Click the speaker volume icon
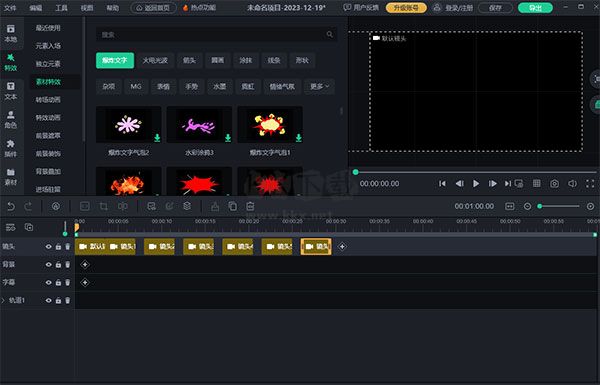This screenshot has width=600, height=385. pos(572,184)
